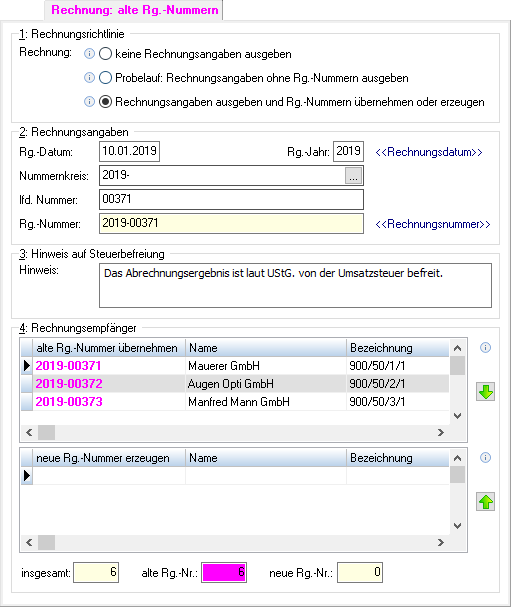Select 'keine Rechnungsangaben ausgeben' radio option
The image size is (511, 607).
tap(105, 54)
